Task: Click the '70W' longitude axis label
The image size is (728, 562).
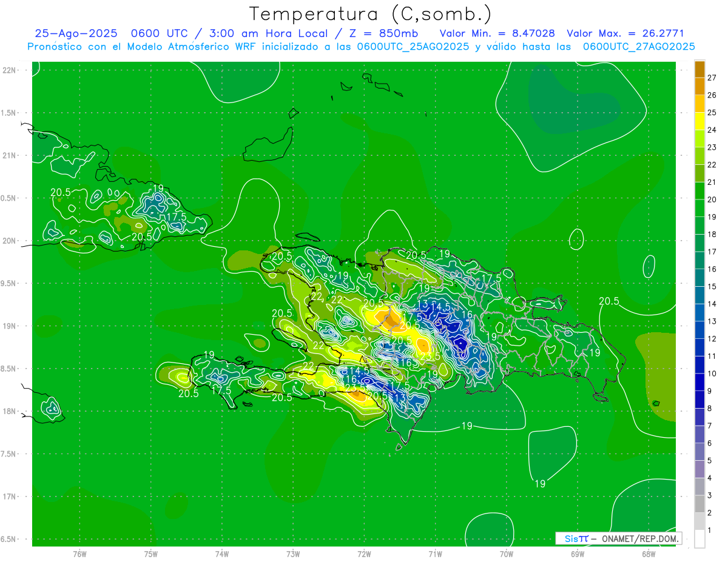Action: click(x=507, y=554)
